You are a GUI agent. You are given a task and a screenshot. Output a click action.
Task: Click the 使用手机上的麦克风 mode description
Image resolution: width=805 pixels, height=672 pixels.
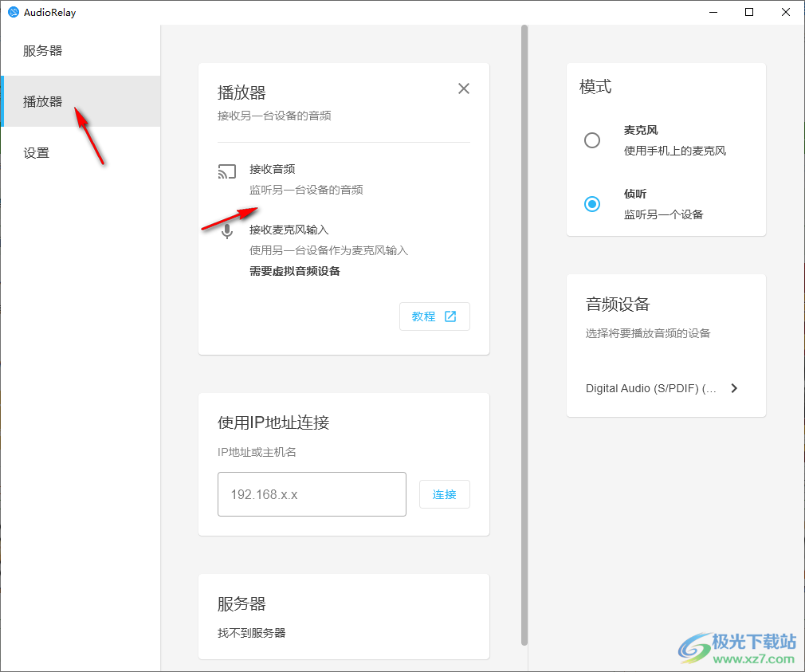(x=674, y=151)
